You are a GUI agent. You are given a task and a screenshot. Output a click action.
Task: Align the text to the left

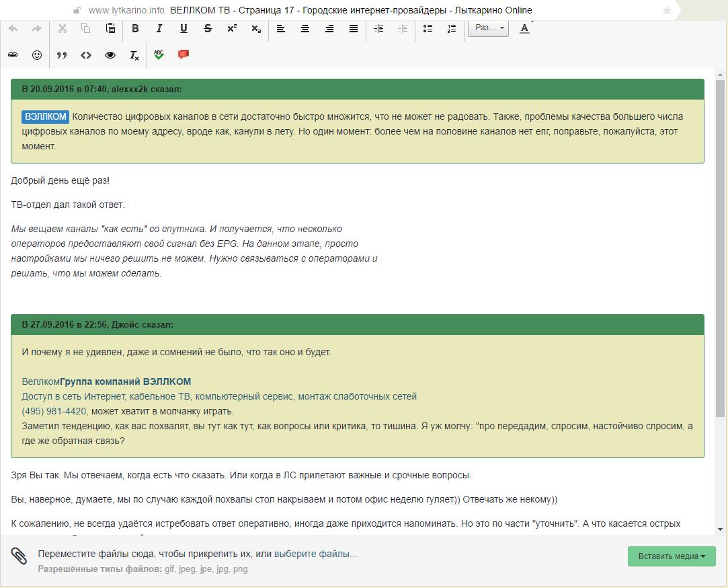(x=281, y=29)
